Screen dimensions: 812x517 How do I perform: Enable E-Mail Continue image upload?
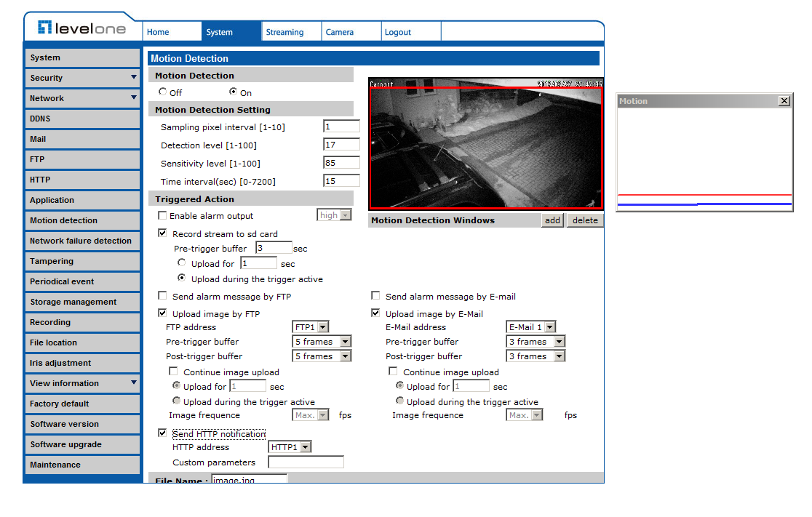tap(393, 372)
